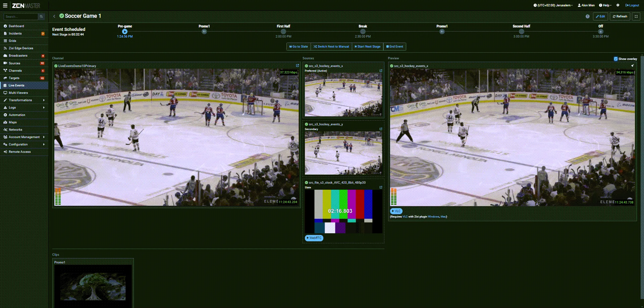
Task: Click the Go to Slate button
Action: (x=299, y=47)
